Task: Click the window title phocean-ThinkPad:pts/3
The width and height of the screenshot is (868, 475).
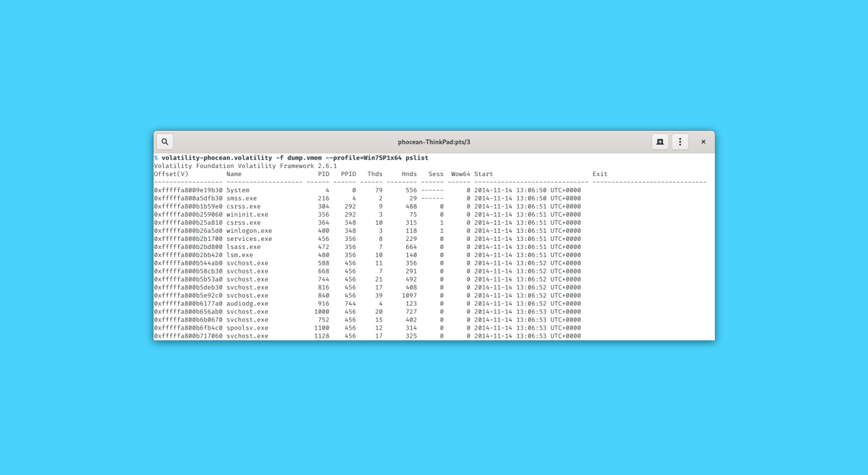Action: [x=434, y=142]
